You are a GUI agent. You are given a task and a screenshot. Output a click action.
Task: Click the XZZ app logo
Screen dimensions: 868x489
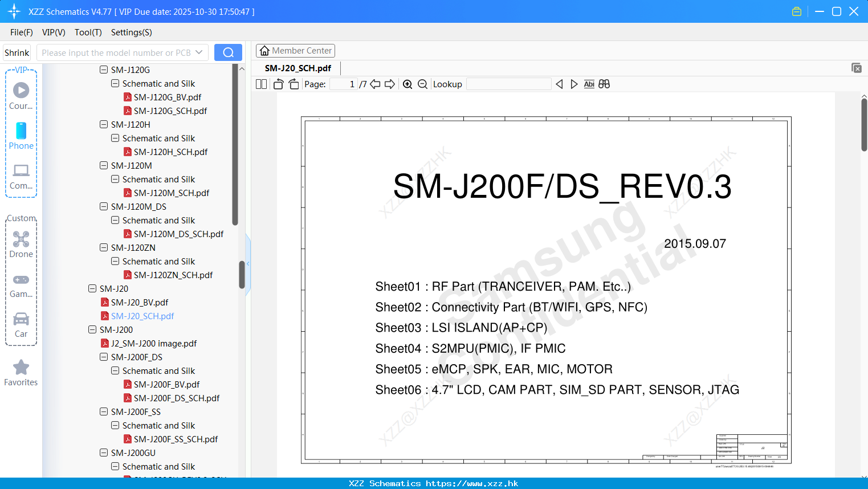[14, 11]
